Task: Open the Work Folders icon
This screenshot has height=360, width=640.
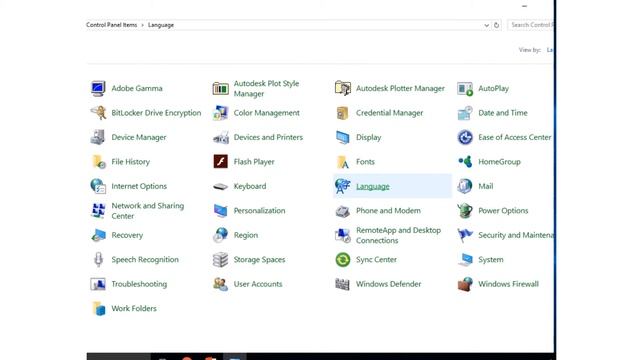Action: coord(98,309)
